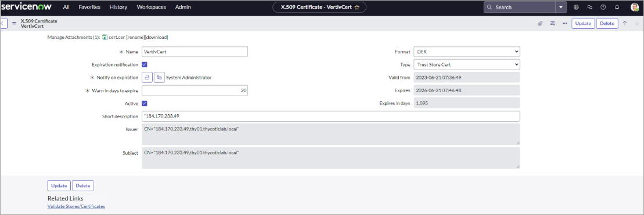
Task: Click the [rename] attachment link
Action: (x=135, y=37)
